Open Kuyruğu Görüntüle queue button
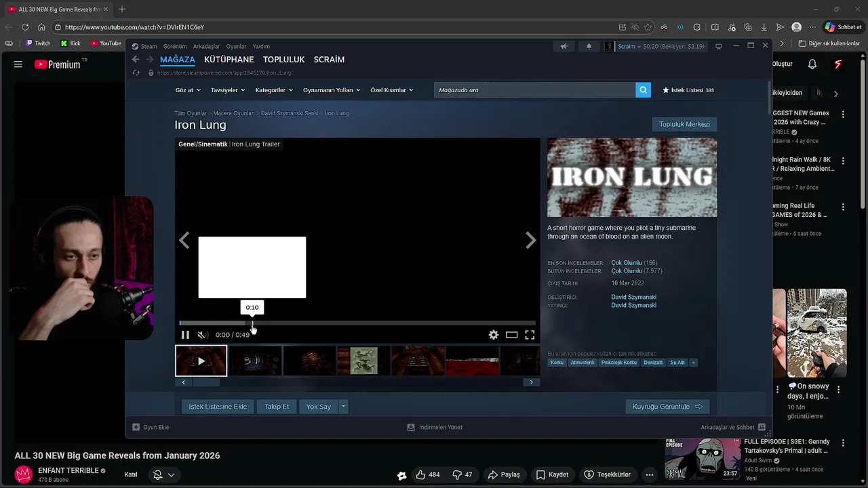Image resolution: width=868 pixels, height=488 pixels. (667, 407)
